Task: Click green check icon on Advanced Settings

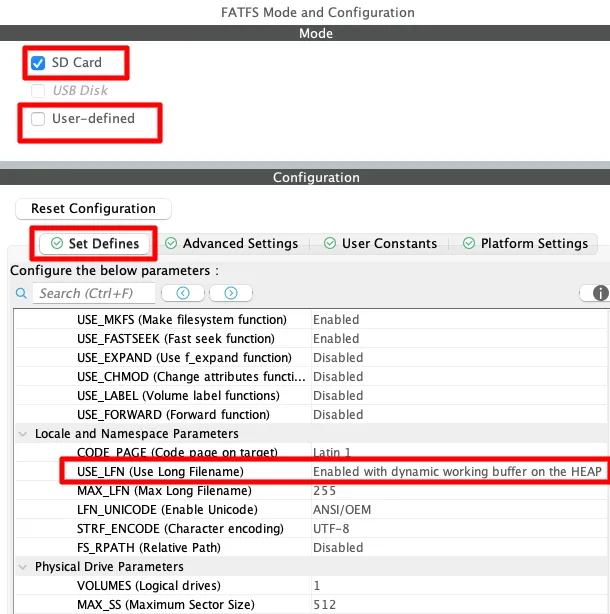Action: (x=171, y=243)
